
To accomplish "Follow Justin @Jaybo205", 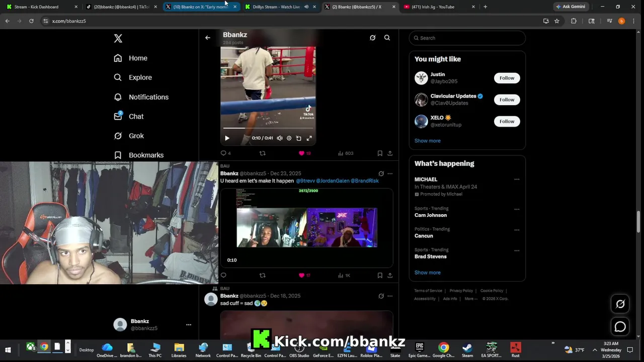I will 507,78.
